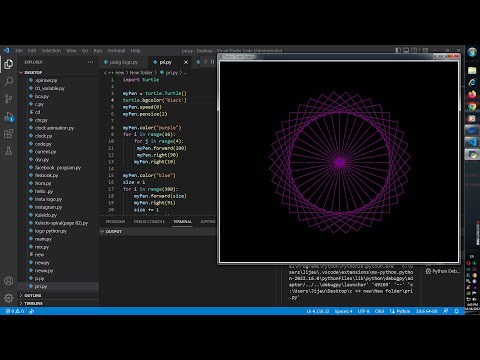This screenshot has width=480, height=360.
Task: Click Ln 4, Col 22 status entry
Action: tap(318, 311)
